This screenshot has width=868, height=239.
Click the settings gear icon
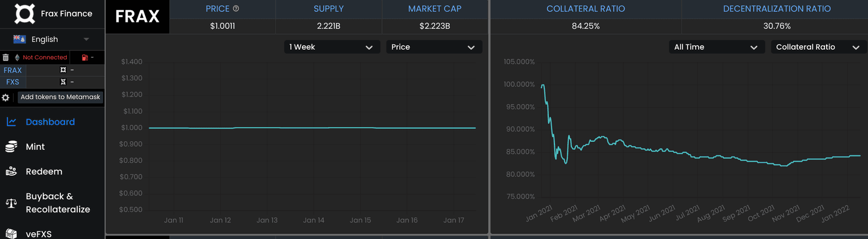pyautogui.click(x=6, y=97)
